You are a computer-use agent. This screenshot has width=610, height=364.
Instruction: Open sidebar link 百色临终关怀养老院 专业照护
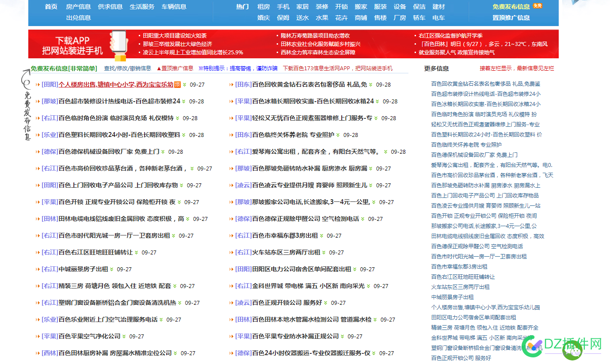(x=466, y=145)
